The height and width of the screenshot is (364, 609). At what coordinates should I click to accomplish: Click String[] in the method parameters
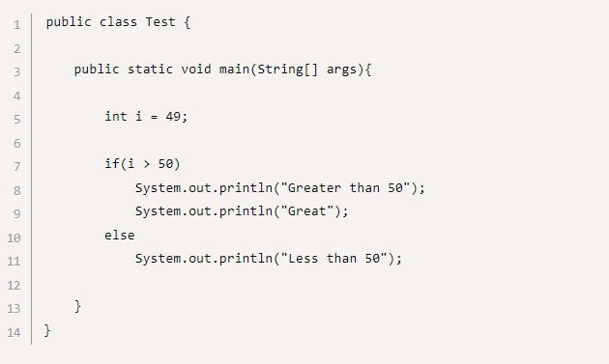click(x=288, y=70)
